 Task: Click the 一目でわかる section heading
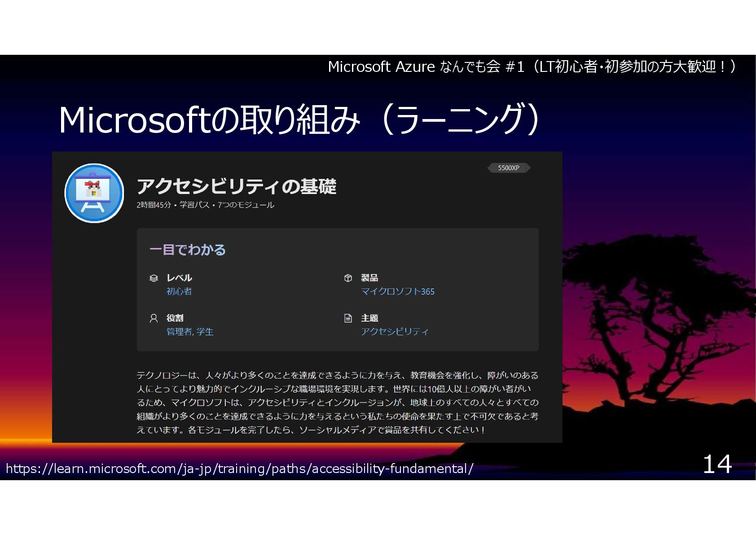pos(188,250)
